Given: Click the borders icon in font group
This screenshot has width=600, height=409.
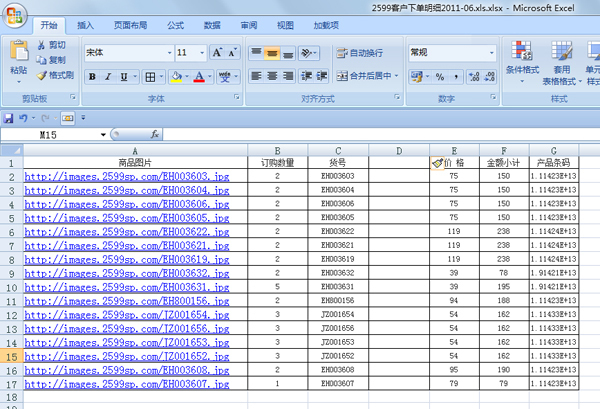Looking at the screenshot, I should pyautogui.click(x=146, y=76).
